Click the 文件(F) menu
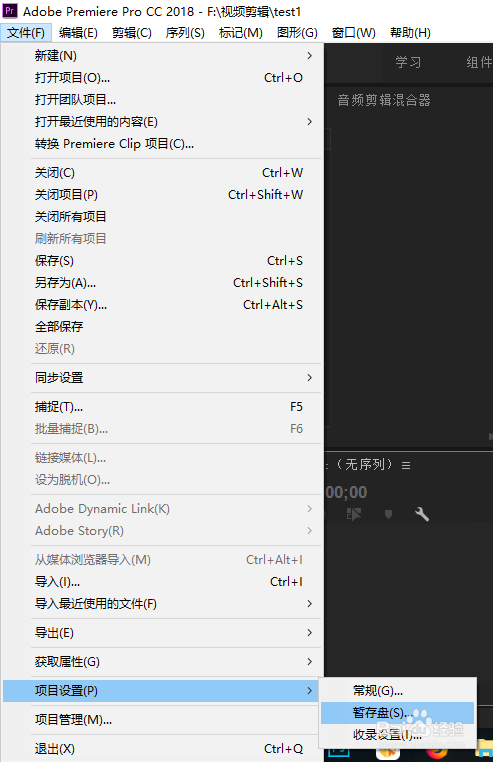 [x=26, y=33]
